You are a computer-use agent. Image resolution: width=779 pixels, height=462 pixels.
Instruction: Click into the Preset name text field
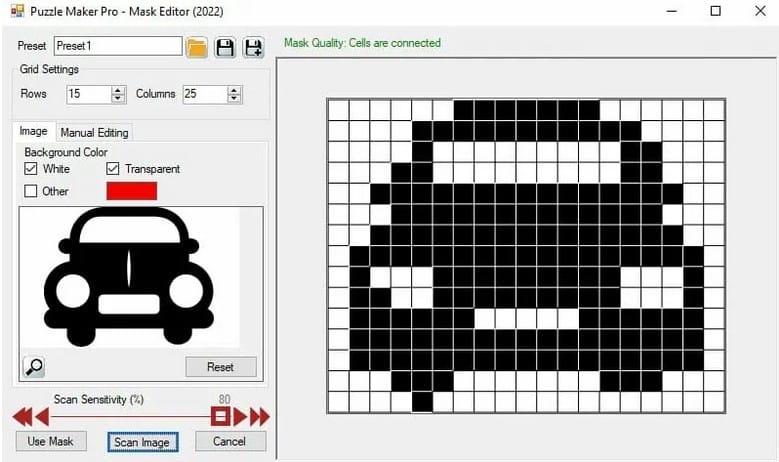[117, 46]
